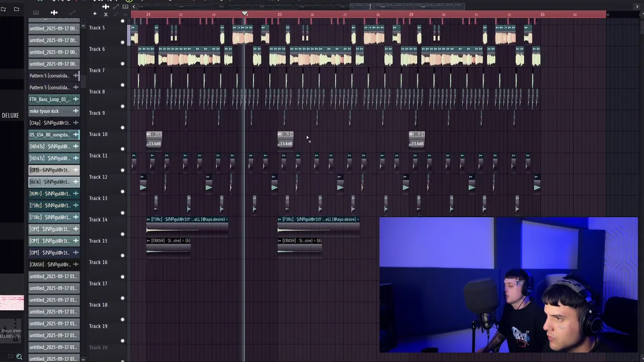Click waveform icon on FTH_Bass_Loop_03 row
Screen dimensions: 644x362
75,99
